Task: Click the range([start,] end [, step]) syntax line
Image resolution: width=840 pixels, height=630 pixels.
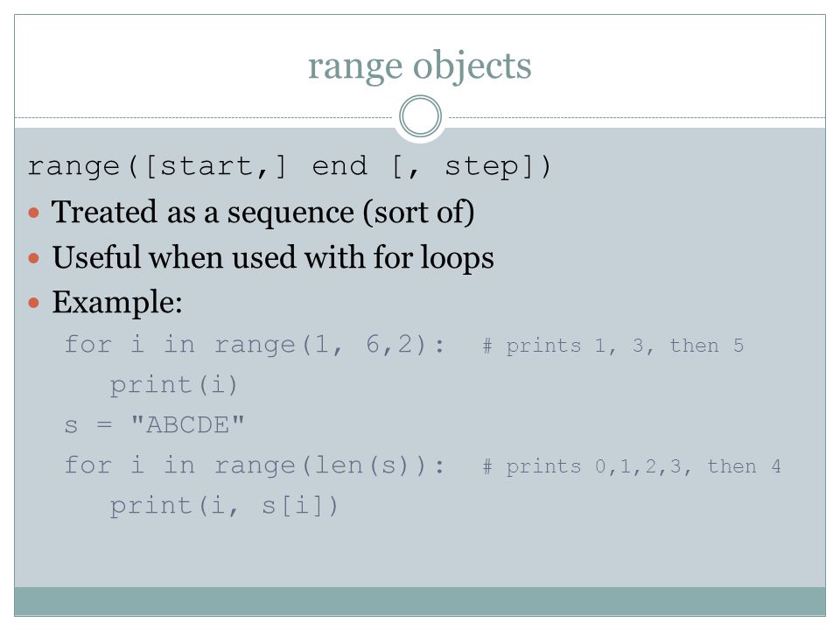Action: pyautogui.click(x=290, y=166)
